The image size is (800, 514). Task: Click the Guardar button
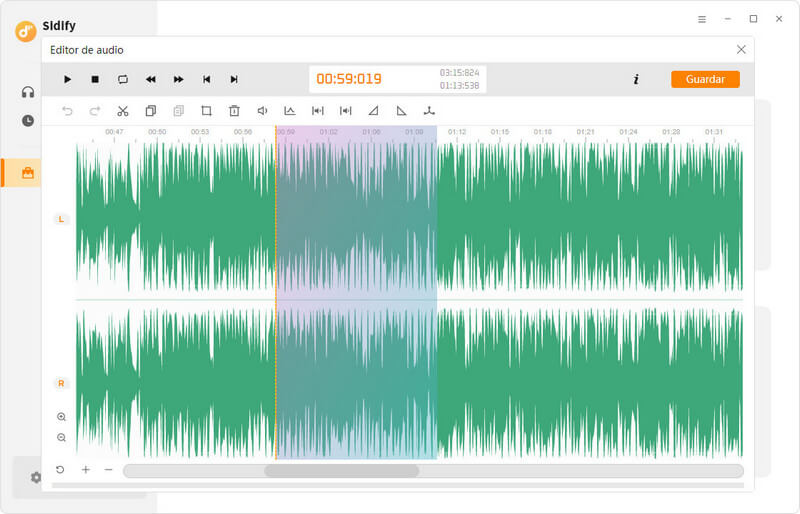(705, 79)
